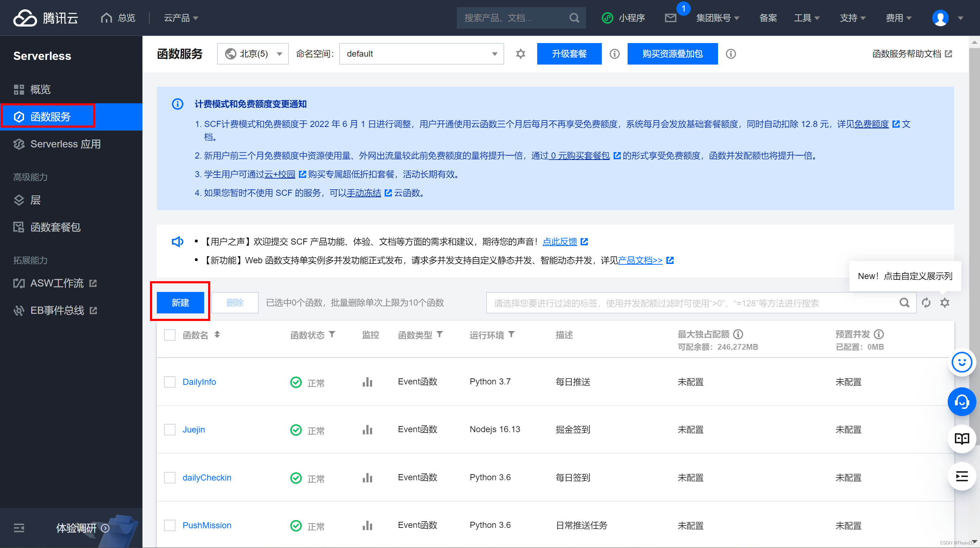This screenshot has width=980, height=548.
Task: Open the 北京(5) region selector
Action: (253, 54)
